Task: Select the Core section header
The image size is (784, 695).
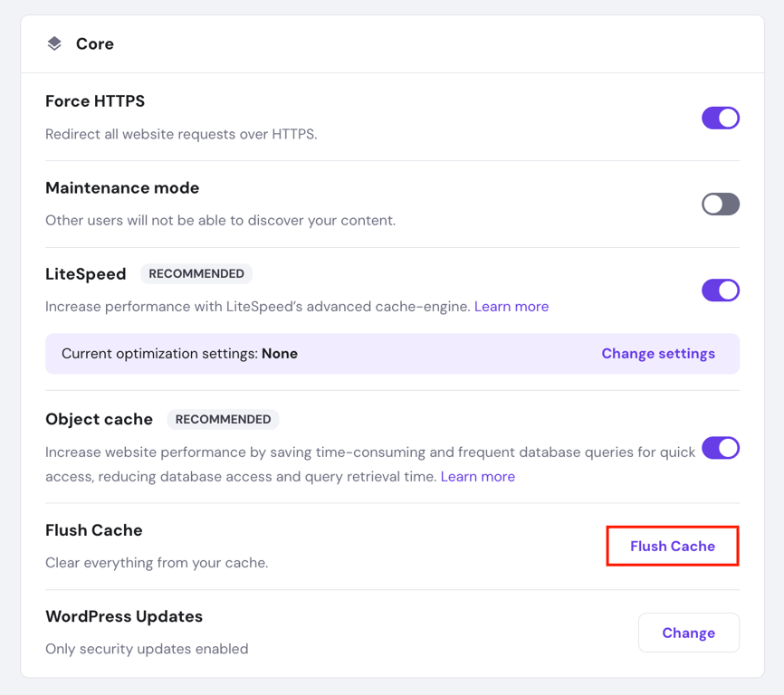Action: (94, 43)
